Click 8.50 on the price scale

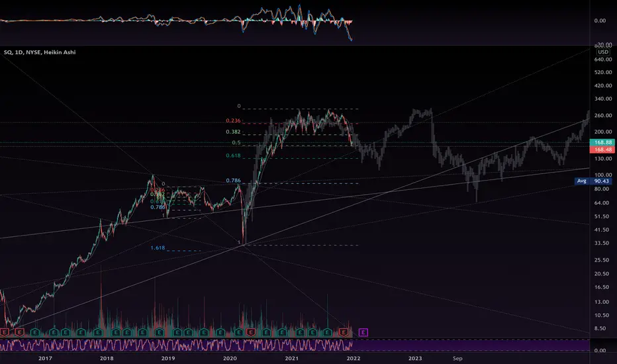coord(600,328)
